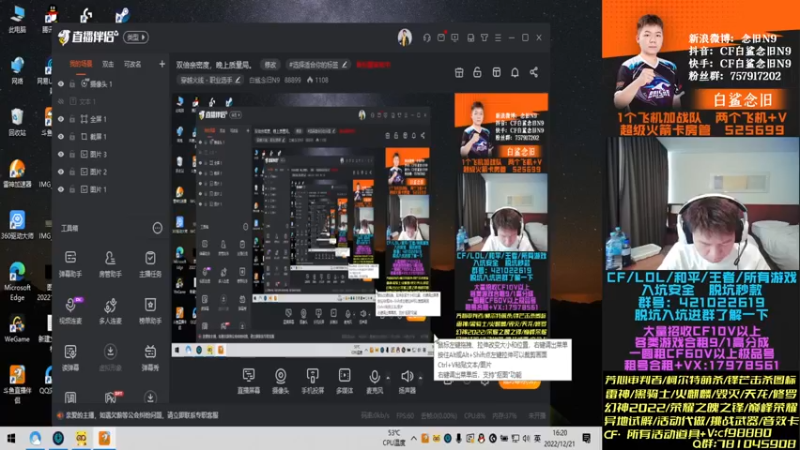Hide the 图片 3 source
Viewport: 800px width, 450px height.
click(61, 154)
